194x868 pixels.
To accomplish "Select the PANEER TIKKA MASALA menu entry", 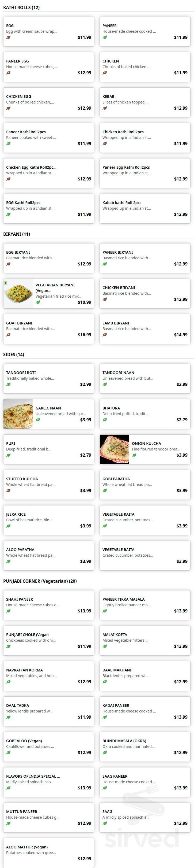I will point(145,605).
